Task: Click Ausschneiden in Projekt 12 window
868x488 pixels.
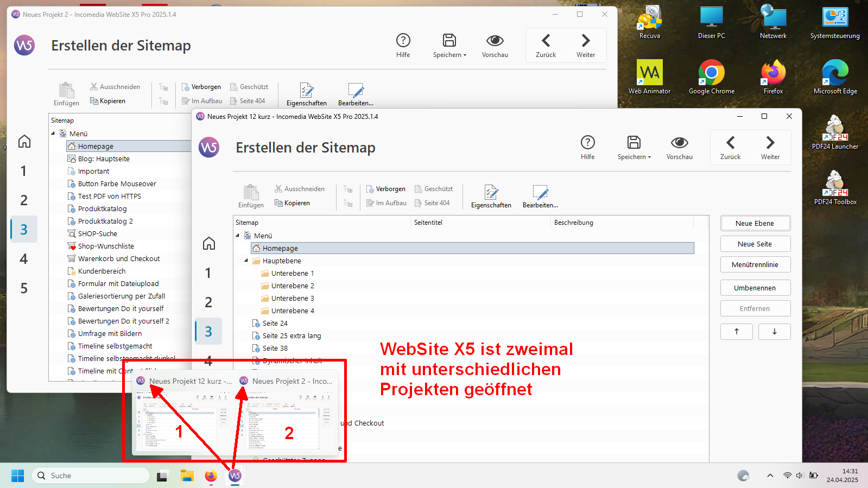Action: click(x=299, y=189)
